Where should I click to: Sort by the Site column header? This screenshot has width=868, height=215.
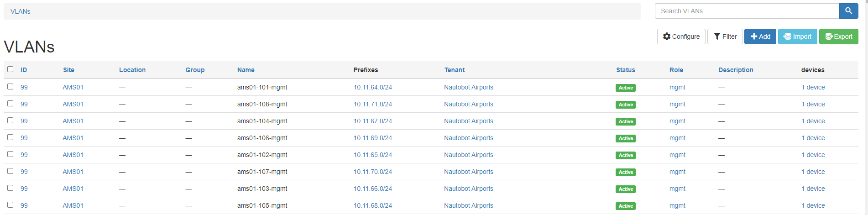[x=68, y=70]
